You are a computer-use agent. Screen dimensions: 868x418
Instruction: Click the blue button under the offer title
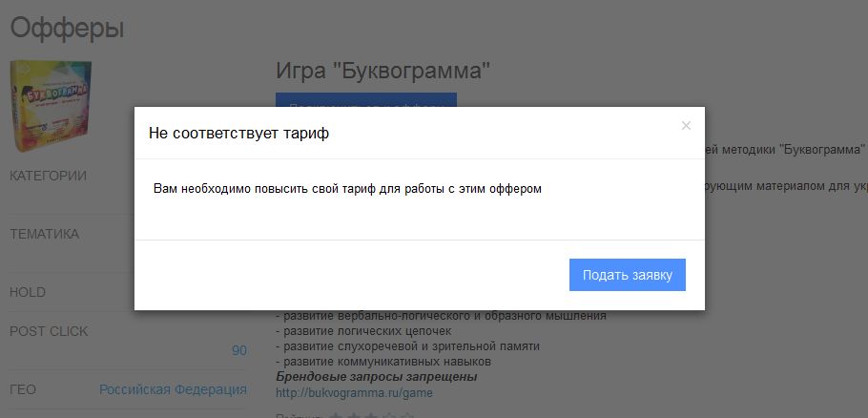pos(366,99)
